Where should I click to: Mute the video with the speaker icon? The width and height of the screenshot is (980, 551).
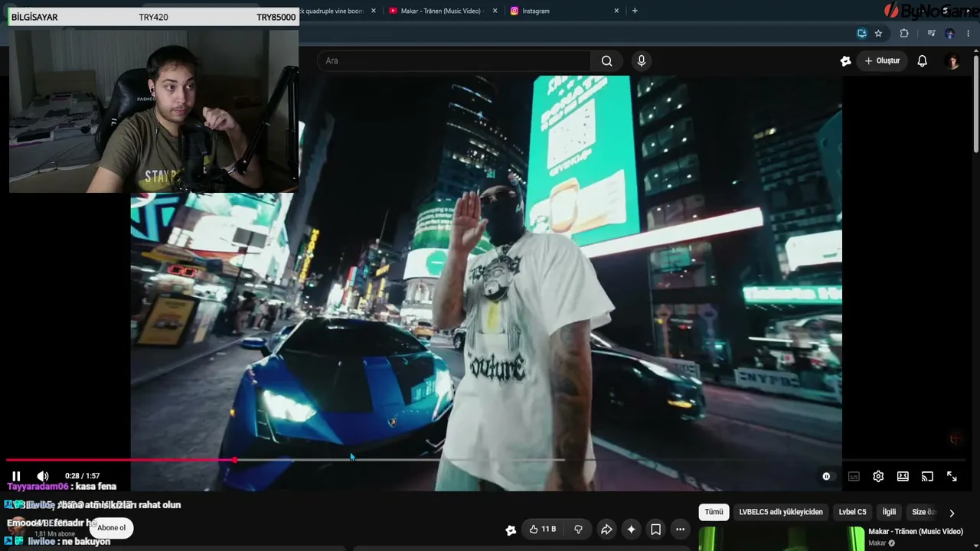point(43,476)
